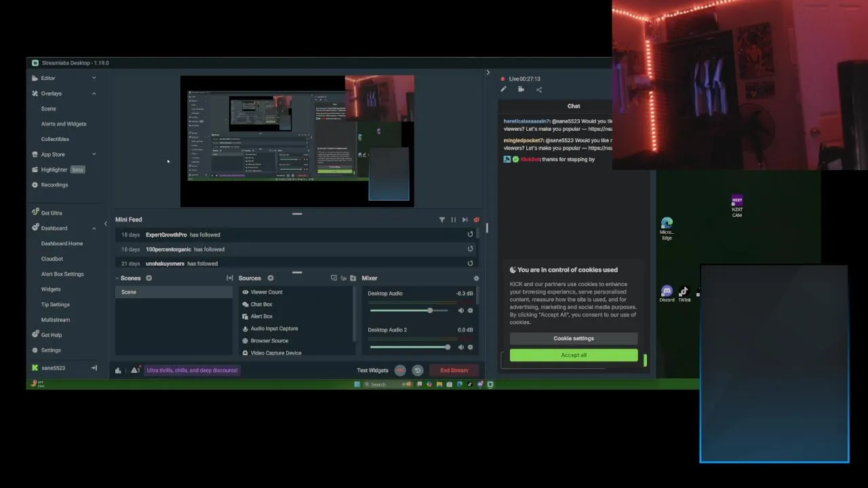Skip the current alert in Mini Feed
Image resolution: width=868 pixels, height=488 pixels.
point(465,220)
